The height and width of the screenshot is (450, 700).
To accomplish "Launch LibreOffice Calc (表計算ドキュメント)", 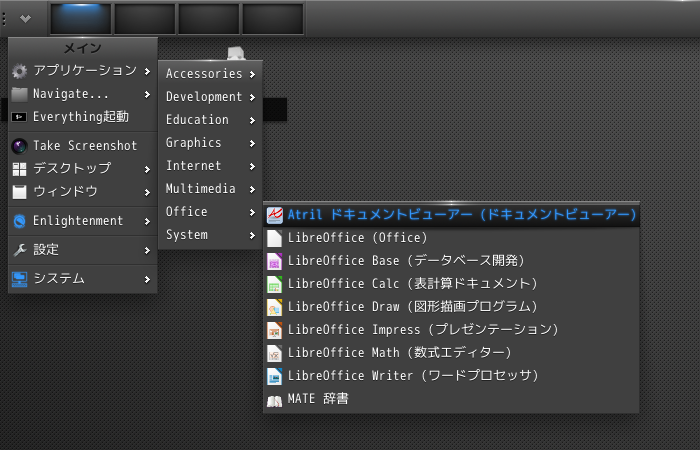I will click(x=451, y=284).
